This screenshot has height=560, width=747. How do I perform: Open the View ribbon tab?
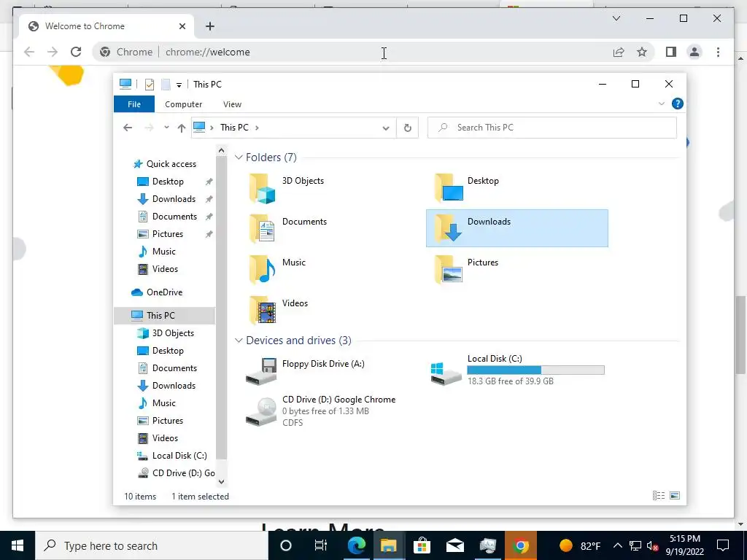(x=232, y=104)
